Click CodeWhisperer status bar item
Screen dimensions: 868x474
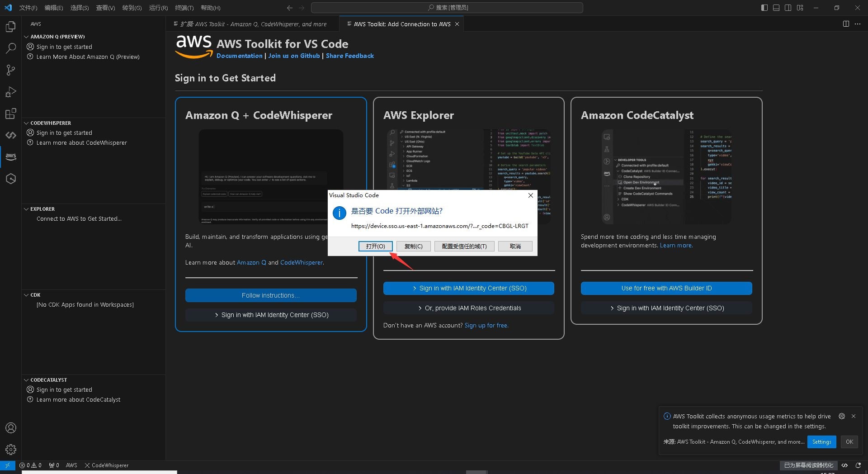[x=106, y=465]
